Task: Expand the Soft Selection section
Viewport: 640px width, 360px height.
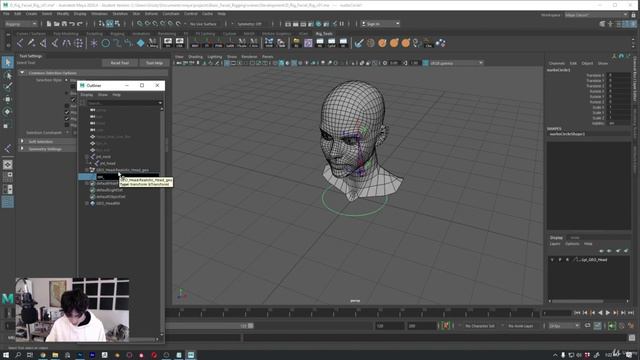Action: pos(22,141)
